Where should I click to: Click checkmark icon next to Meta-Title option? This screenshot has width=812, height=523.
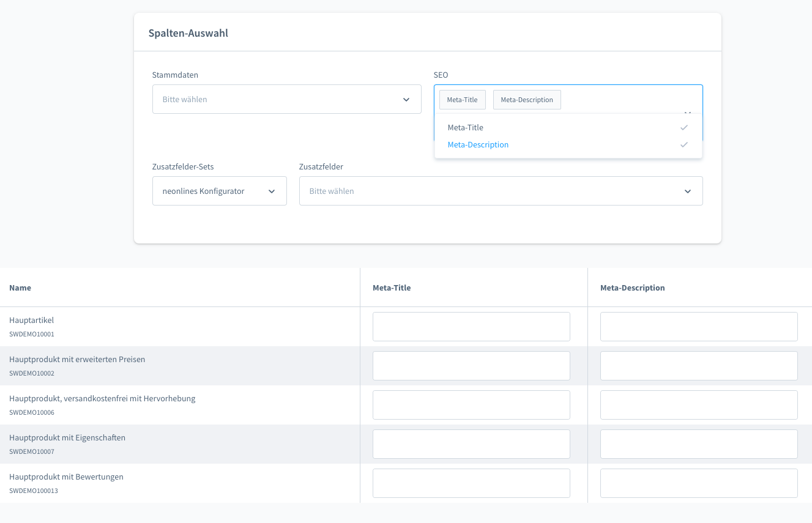(x=683, y=128)
